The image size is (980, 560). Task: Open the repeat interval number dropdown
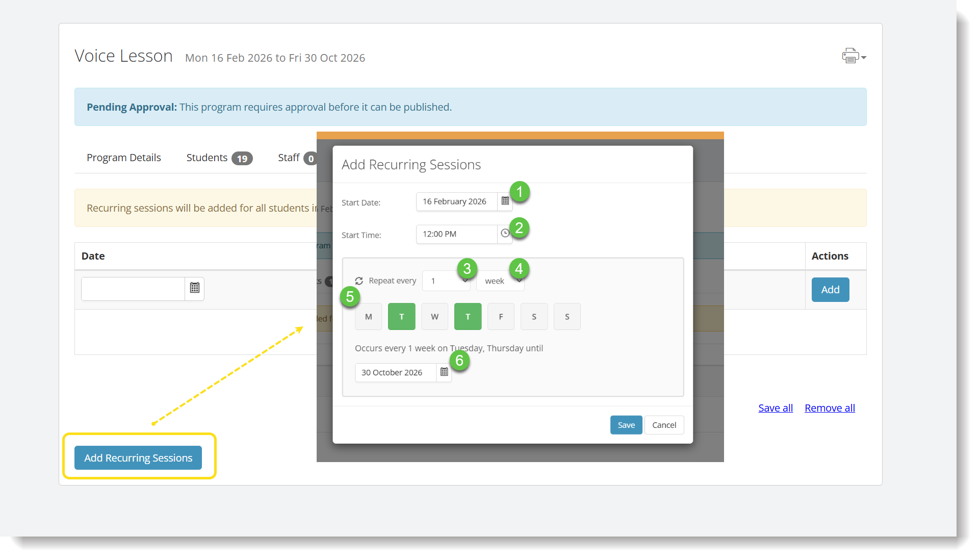point(446,281)
